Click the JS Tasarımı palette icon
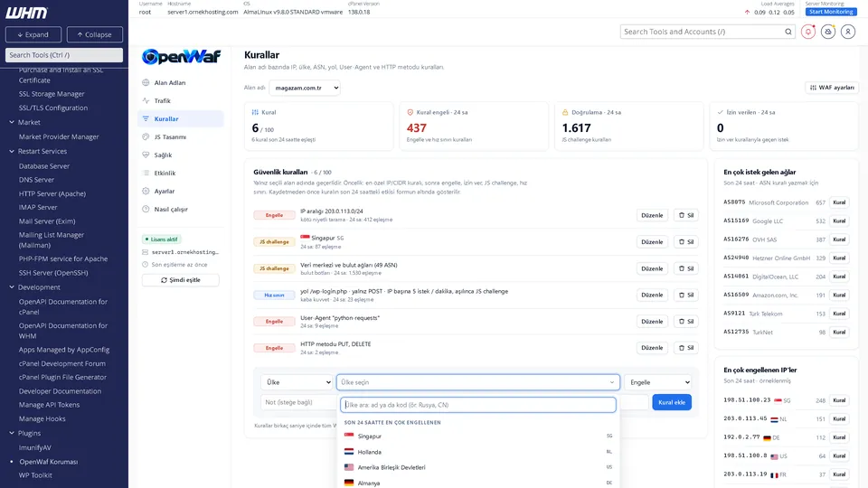The width and height of the screenshot is (868, 488). point(146,136)
